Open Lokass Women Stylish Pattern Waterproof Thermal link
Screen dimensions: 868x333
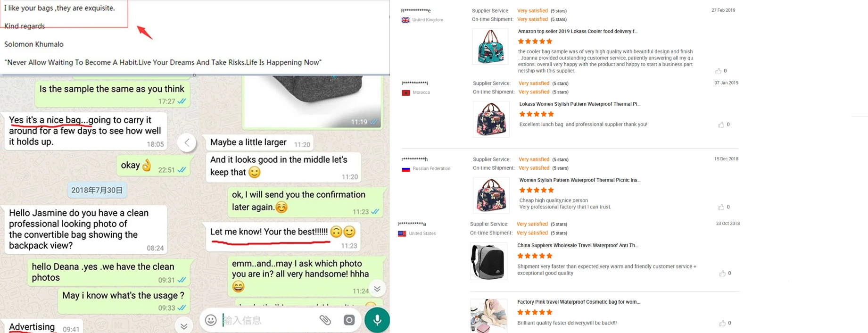click(x=579, y=104)
